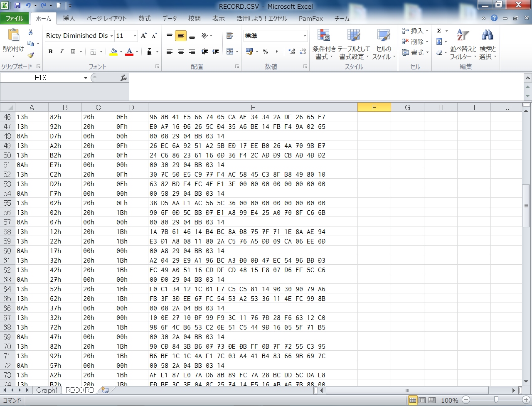The width and height of the screenshot is (532, 406).
Task: Click the Cut scissors icon
Action: (x=30, y=32)
